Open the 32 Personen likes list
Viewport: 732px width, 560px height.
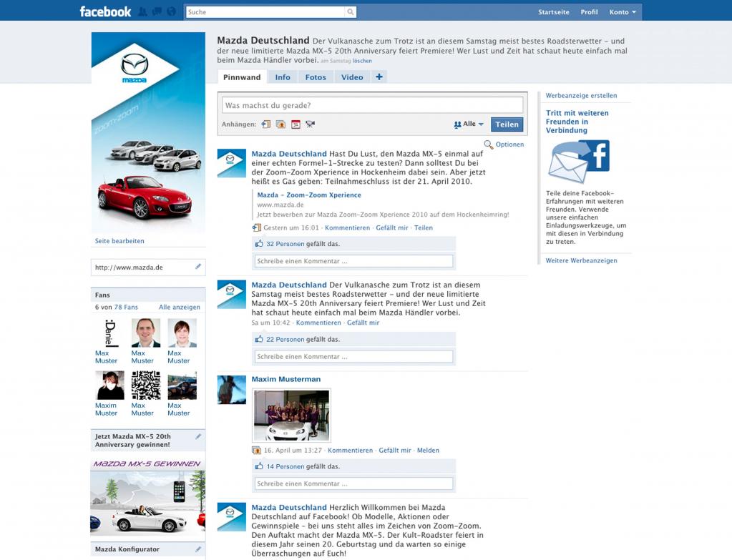tap(286, 244)
